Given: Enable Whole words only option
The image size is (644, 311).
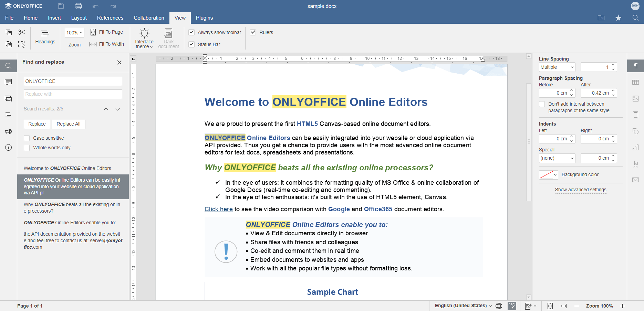Looking at the screenshot, I should pyautogui.click(x=27, y=148).
